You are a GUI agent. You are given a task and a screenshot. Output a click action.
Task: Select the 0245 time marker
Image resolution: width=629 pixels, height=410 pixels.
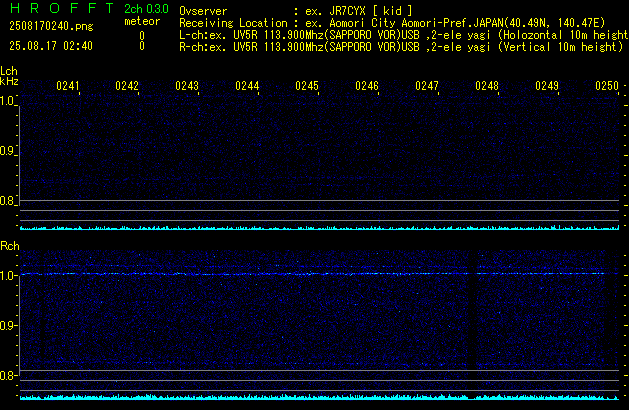(307, 86)
